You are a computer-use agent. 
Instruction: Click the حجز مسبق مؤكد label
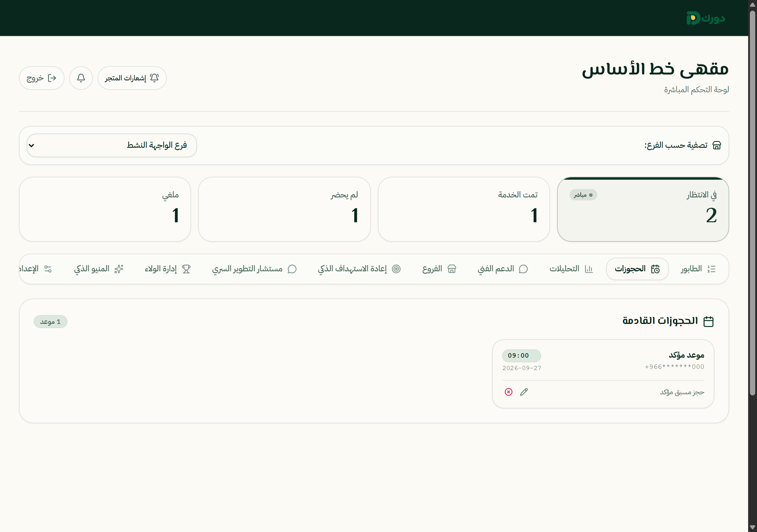682,392
